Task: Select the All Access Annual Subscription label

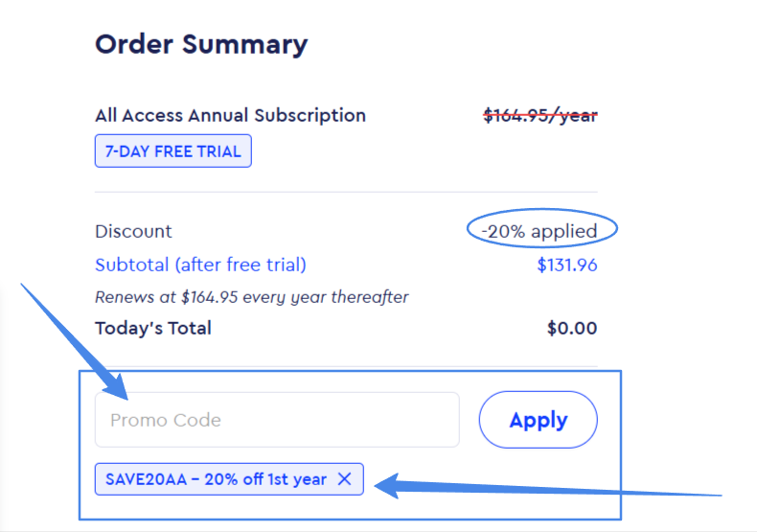Action: point(230,115)
